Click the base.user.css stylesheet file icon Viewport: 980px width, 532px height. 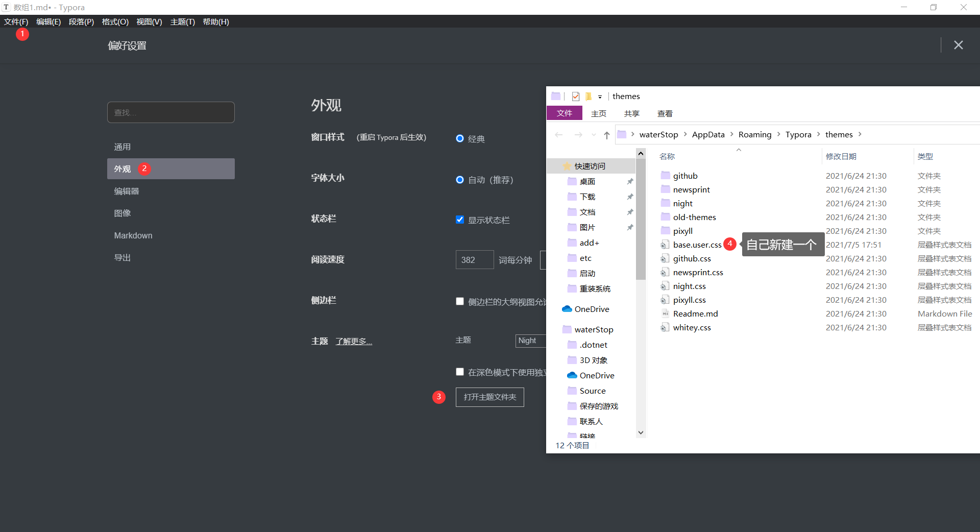[665, 245]
